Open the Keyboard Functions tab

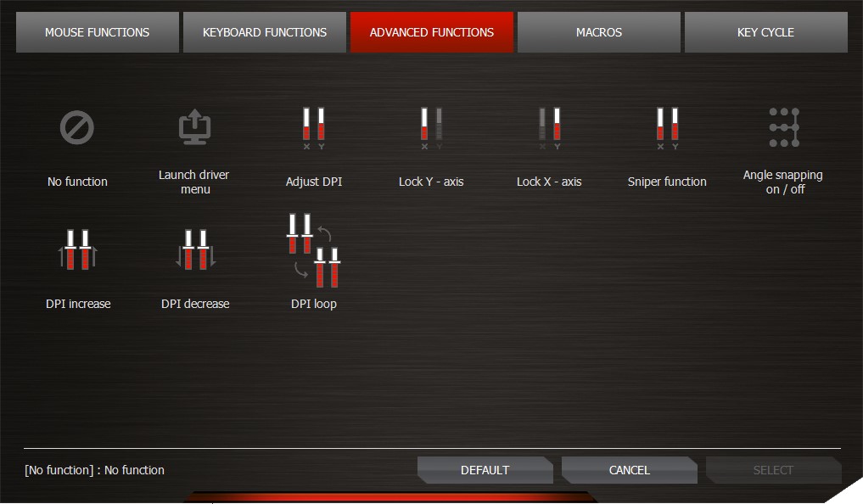pyautogui.click(x=265, y=32)
